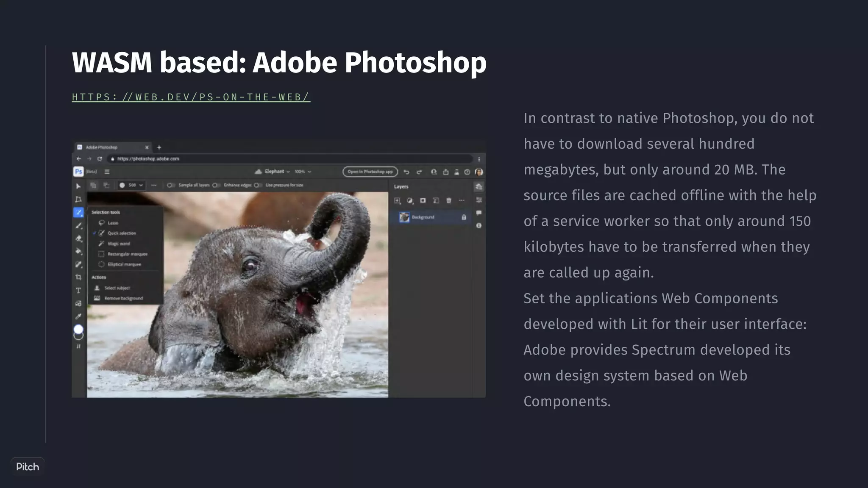Toggle Enhance edges switch
Screen dimensions: 868x488
[216, 185]
